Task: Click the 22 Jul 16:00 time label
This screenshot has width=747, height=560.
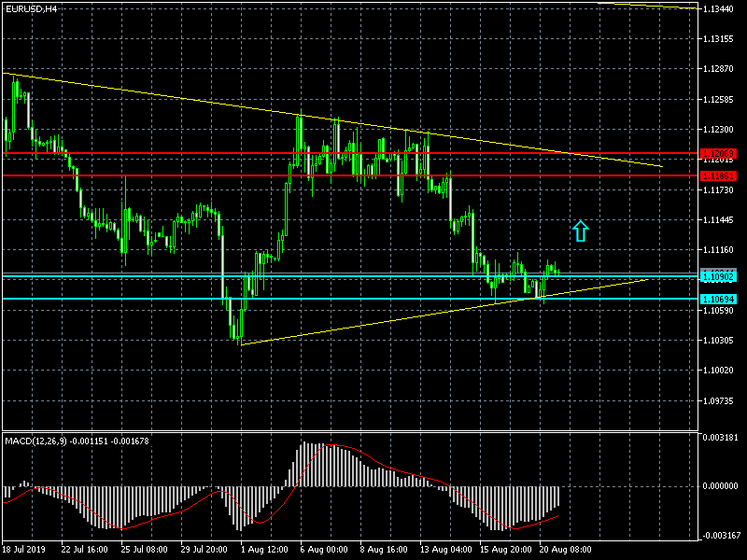Action: (x=84, y=550)
